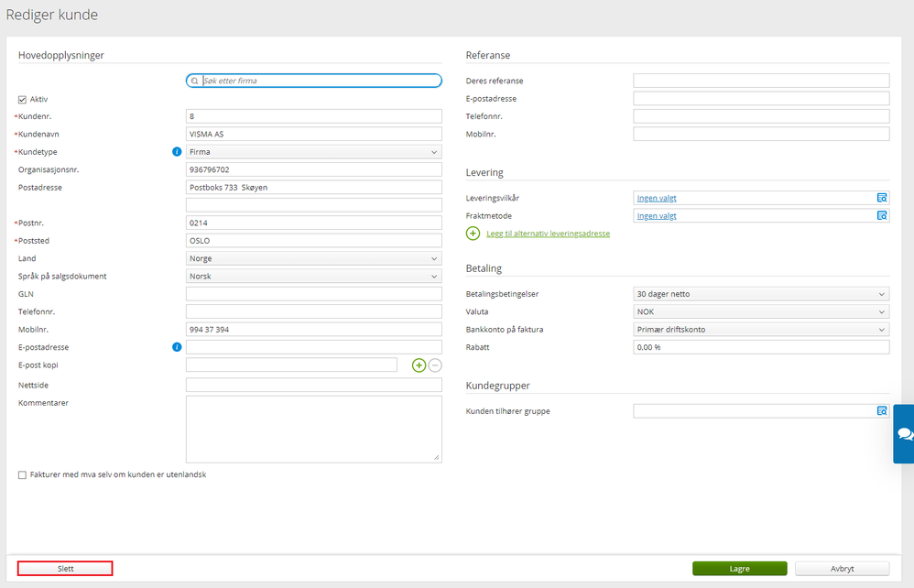Screen dimensions: 914x588
Task: Expand Betalingsbetingelser dropdown with 30 dager netto
Action: 761,294
